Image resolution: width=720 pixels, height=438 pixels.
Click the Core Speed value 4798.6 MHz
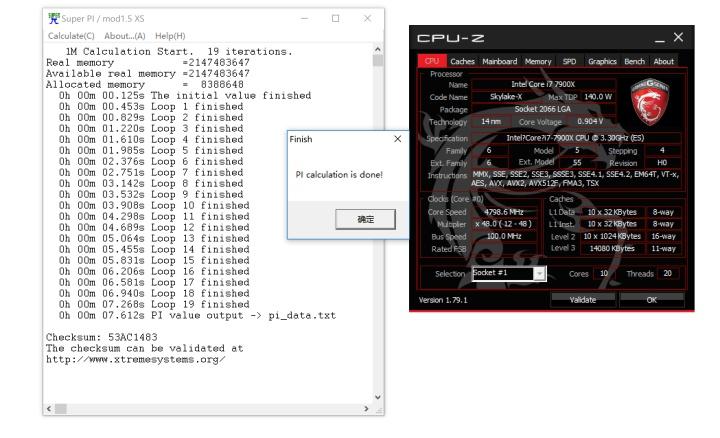click(504, 212)
